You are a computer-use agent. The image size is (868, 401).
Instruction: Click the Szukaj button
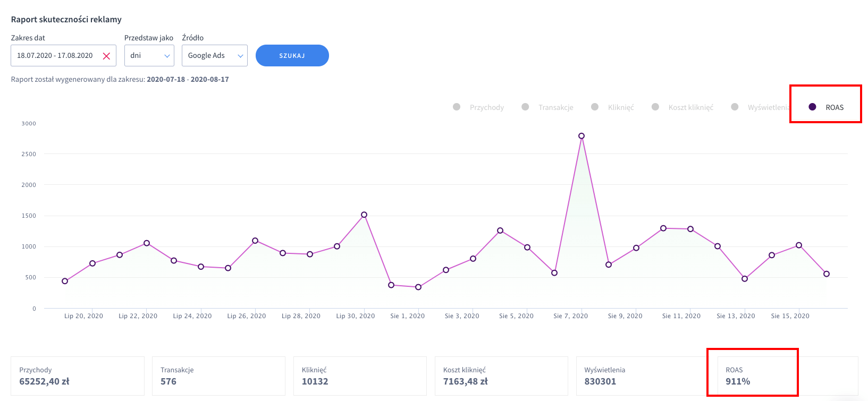[x=292, y=56]
